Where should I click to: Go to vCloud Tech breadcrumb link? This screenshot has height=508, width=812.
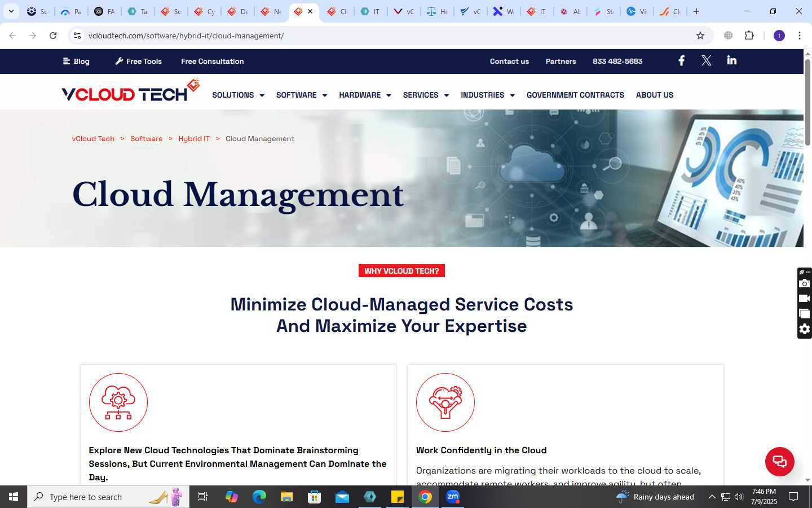point(93,138)
